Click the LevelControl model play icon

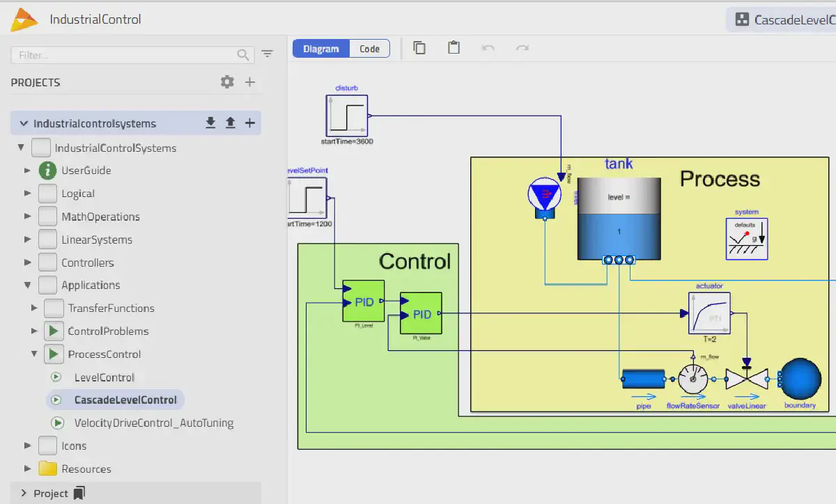tap(56, 377)
